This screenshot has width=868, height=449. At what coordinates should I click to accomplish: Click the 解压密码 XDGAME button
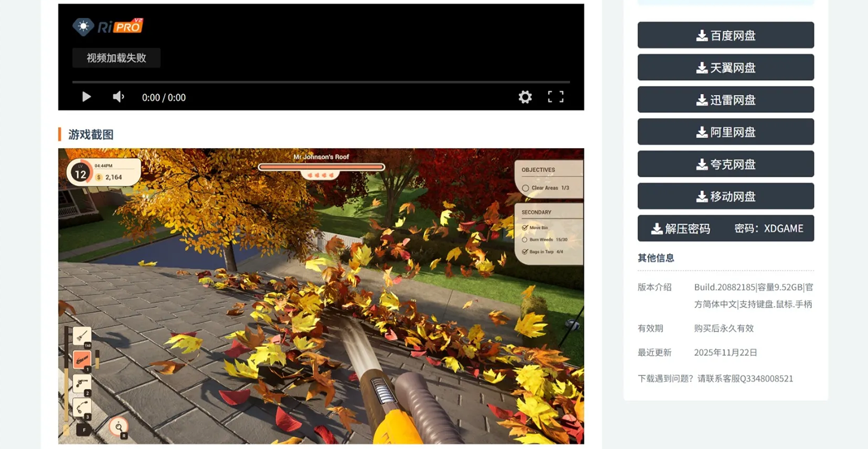[x=725, y=229]
